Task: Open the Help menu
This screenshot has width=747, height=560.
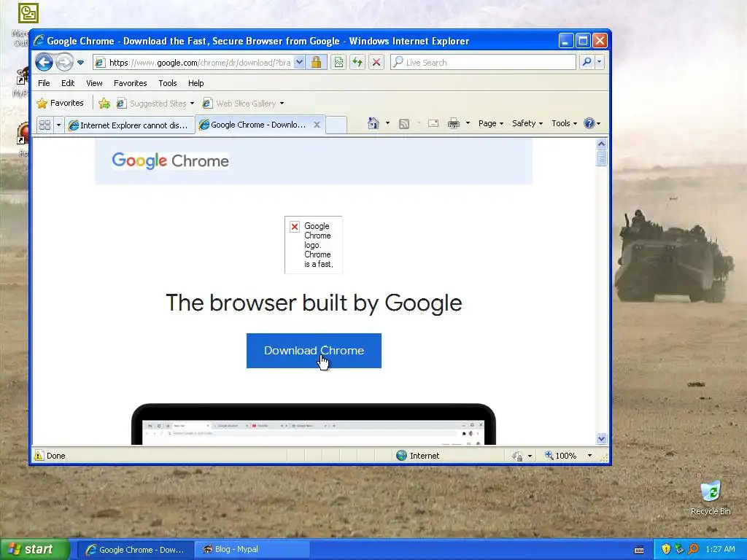Action: click(x=196, y=83)
